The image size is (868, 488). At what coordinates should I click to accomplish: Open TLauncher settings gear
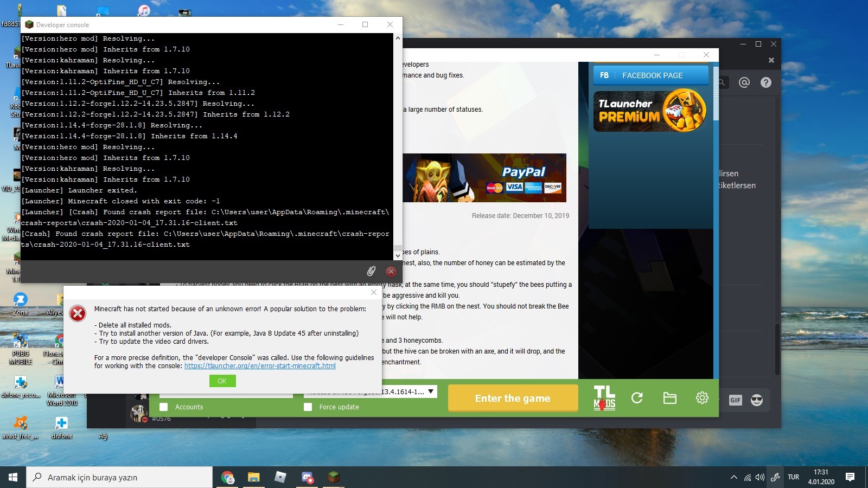tap(702, 398)
